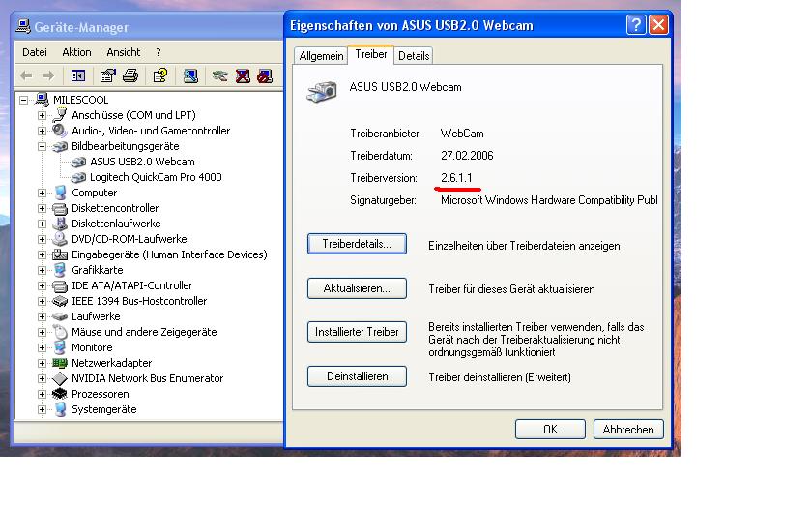Click the scan for hardware changes icon
Viewport: 812px width, 508px height.
(x=190, y=75)
